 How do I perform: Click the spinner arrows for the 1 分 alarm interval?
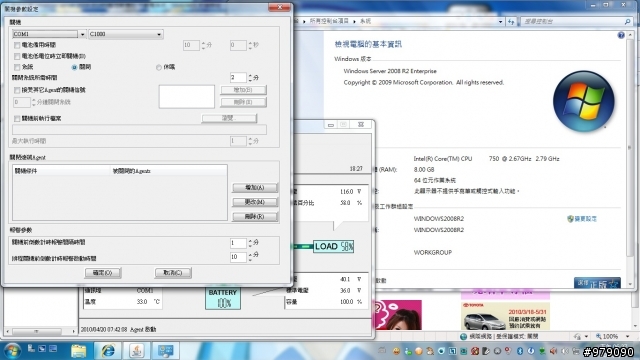click(250, 243)
